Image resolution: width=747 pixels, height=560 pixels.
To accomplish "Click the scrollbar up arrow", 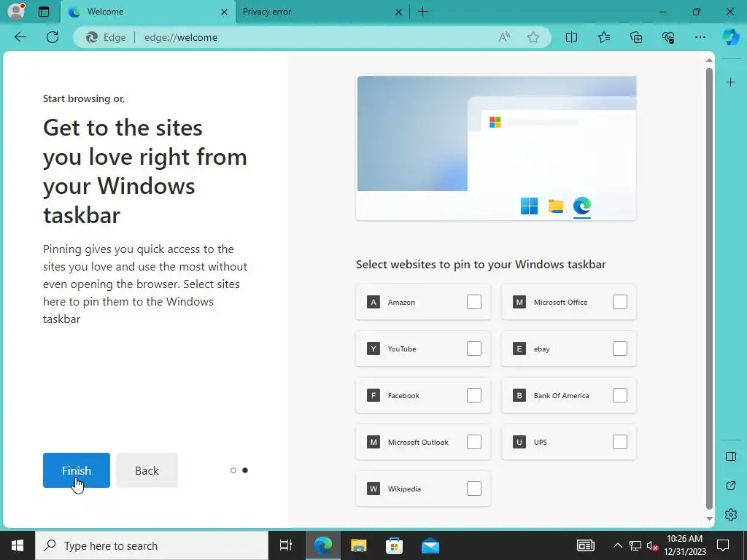I will pyautogui.click(x=709, y=60).
